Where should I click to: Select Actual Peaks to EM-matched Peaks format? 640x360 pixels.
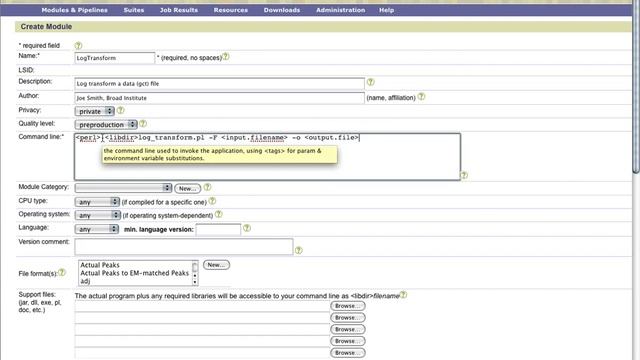pyautogui.click(x=135, y=273)
